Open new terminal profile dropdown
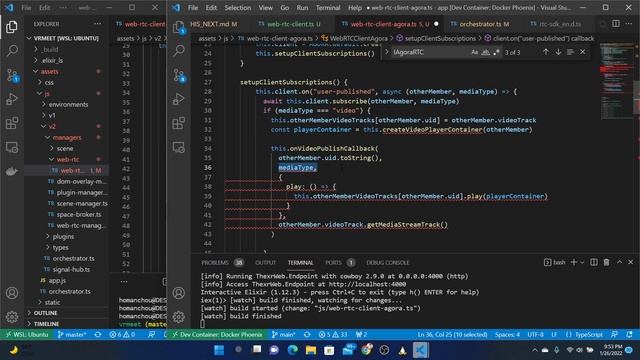This screenshot has height=360, width=640. coord(582,262)
